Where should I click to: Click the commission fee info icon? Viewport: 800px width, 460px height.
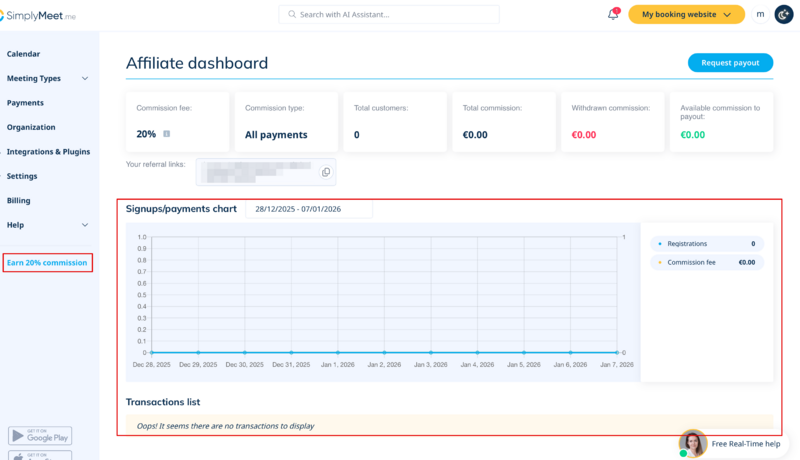click(166, 134)
